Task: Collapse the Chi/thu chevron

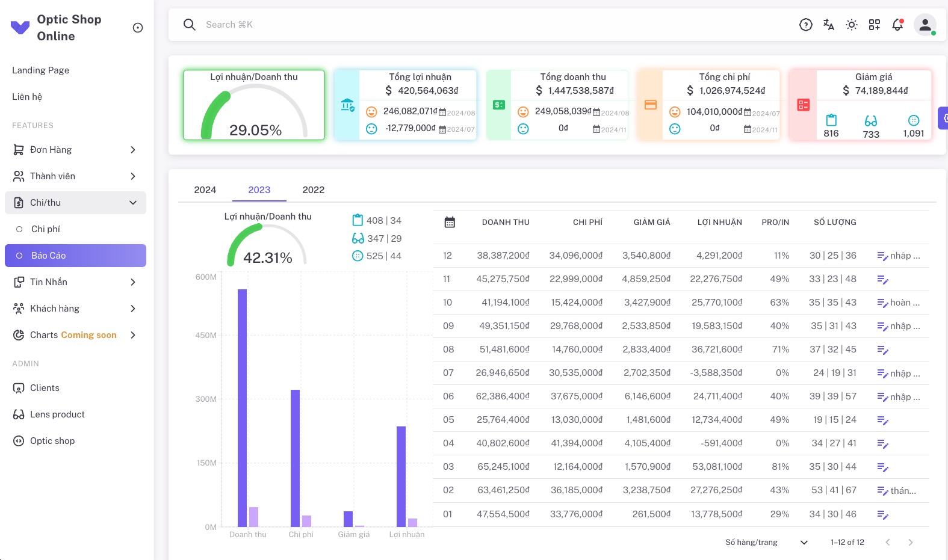Action: click(133, 203)
